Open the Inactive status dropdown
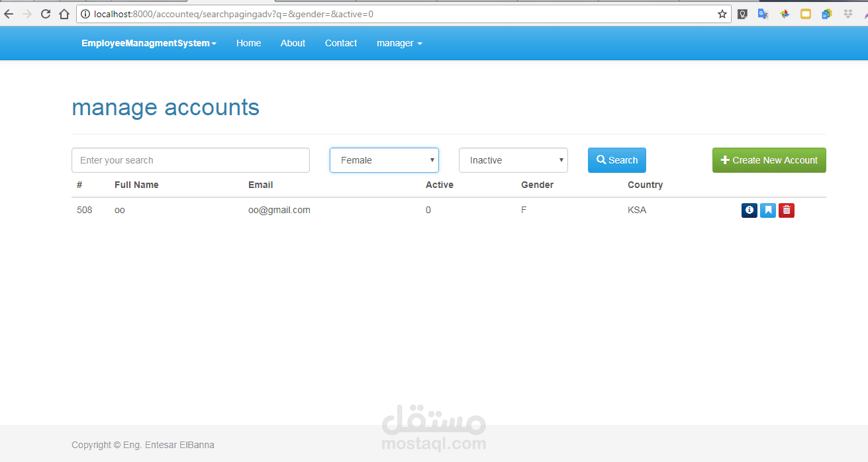Image resolution: width=868 pixels, height=462 pixels. click(x=513, y=160)
